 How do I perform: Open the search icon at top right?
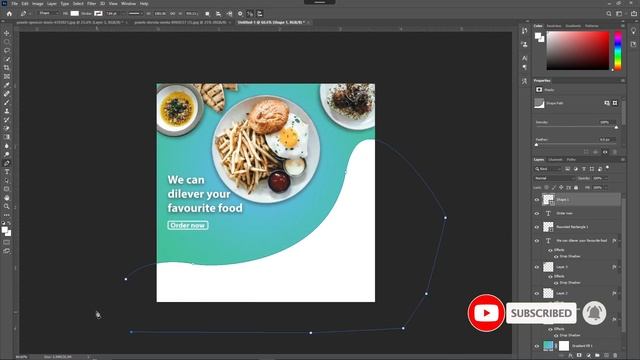coord(609,13)
